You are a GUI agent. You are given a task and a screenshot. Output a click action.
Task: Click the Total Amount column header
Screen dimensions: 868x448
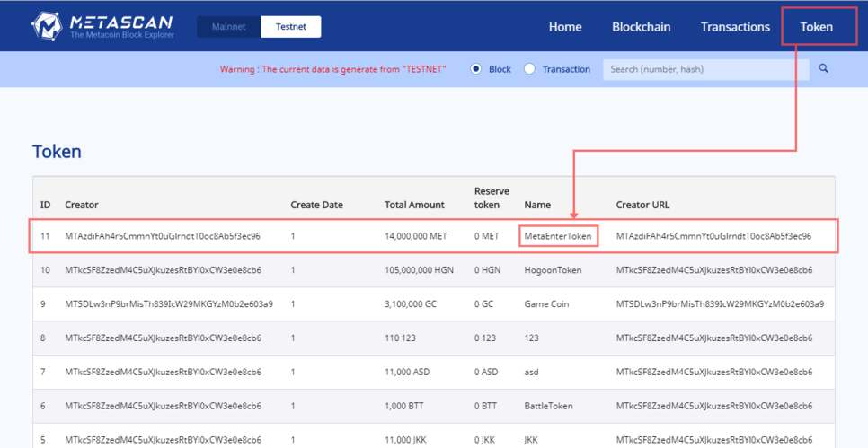point(414,205)
